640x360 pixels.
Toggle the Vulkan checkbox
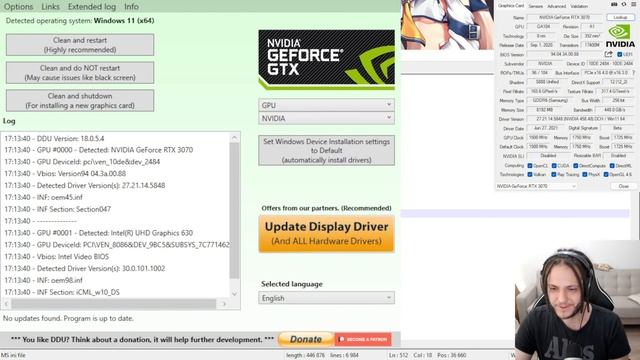tap(530, 175)
